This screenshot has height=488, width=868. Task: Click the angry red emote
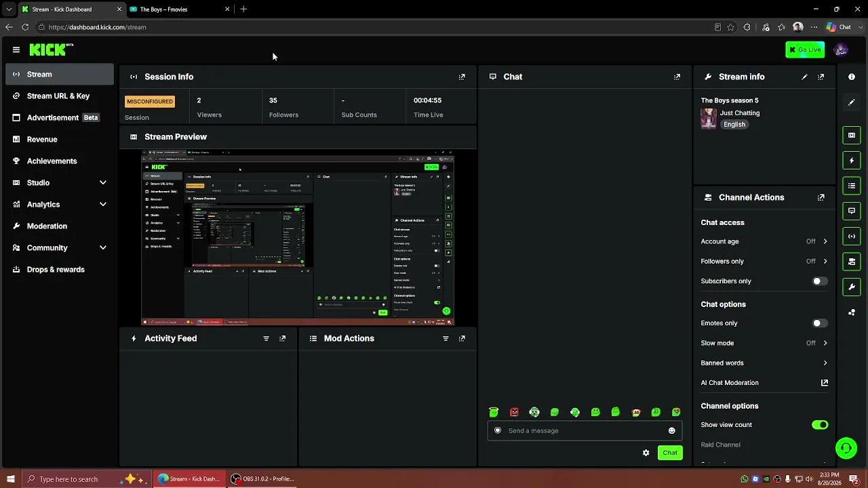514,412
